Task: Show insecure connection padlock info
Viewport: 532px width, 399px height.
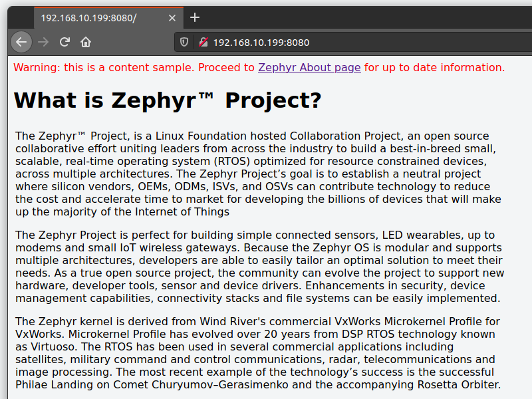Action: point(203,43)
